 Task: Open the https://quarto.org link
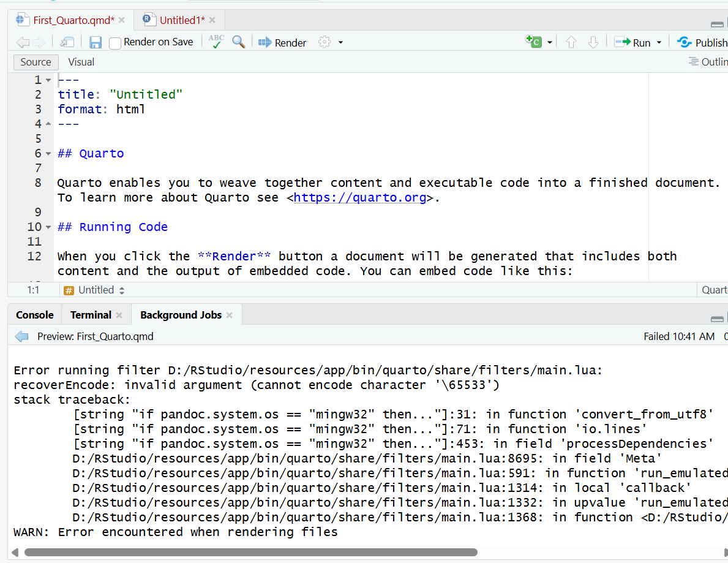(x=360, y=198)
